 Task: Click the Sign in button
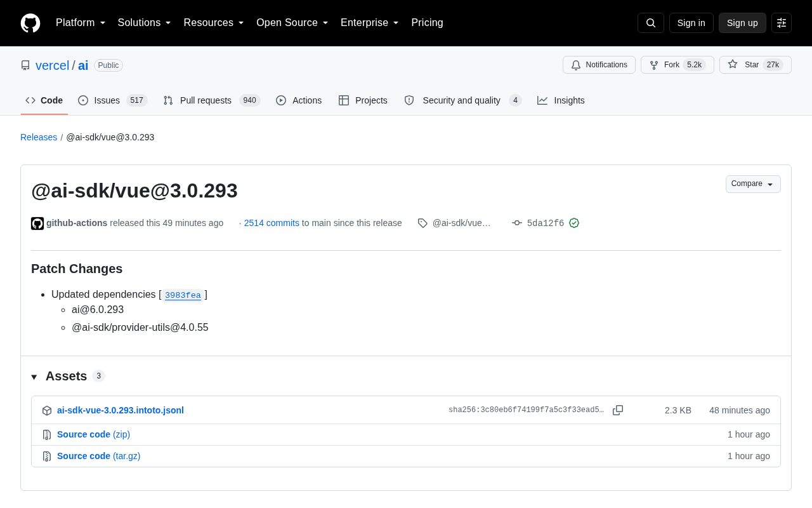(691, 23)
